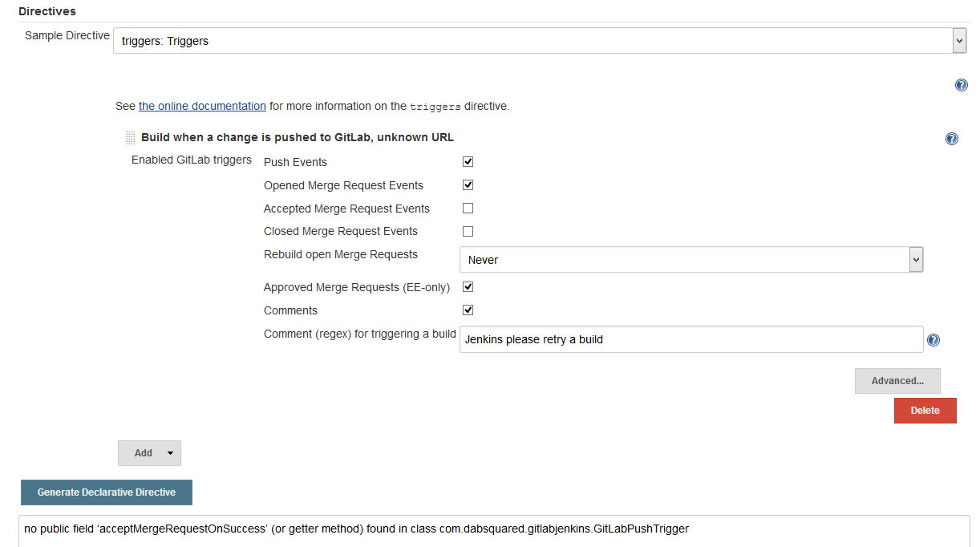This screenshot has height=547, width=980.
Task: Click the Sample Directive label
Action: (x=67, y=35)
